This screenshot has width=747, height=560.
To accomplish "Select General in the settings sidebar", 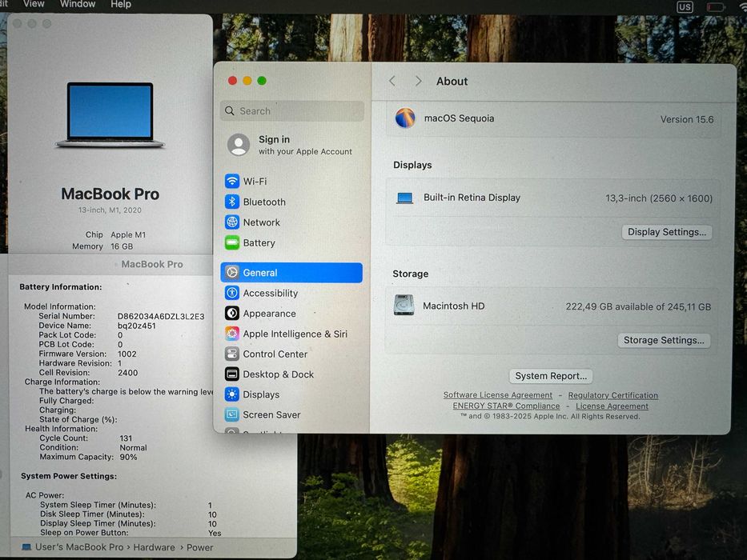I will click(x=291, y=272).
